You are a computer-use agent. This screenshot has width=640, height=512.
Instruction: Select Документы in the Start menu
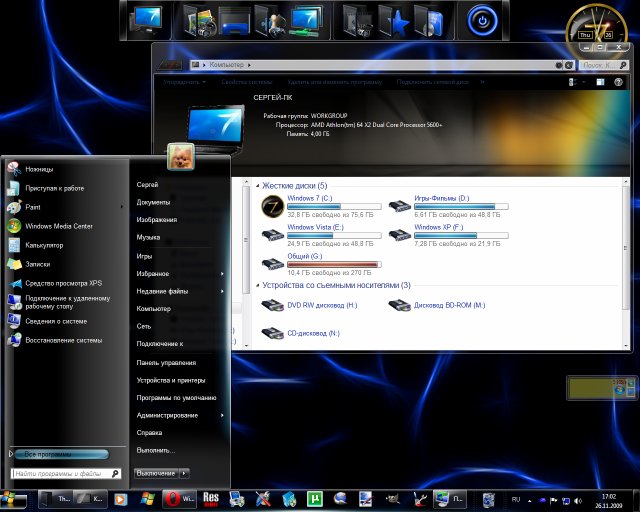[x=153, y=202]
